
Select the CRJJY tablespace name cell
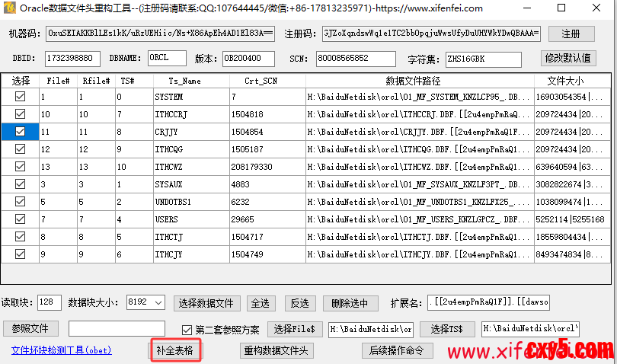[191, 132]
